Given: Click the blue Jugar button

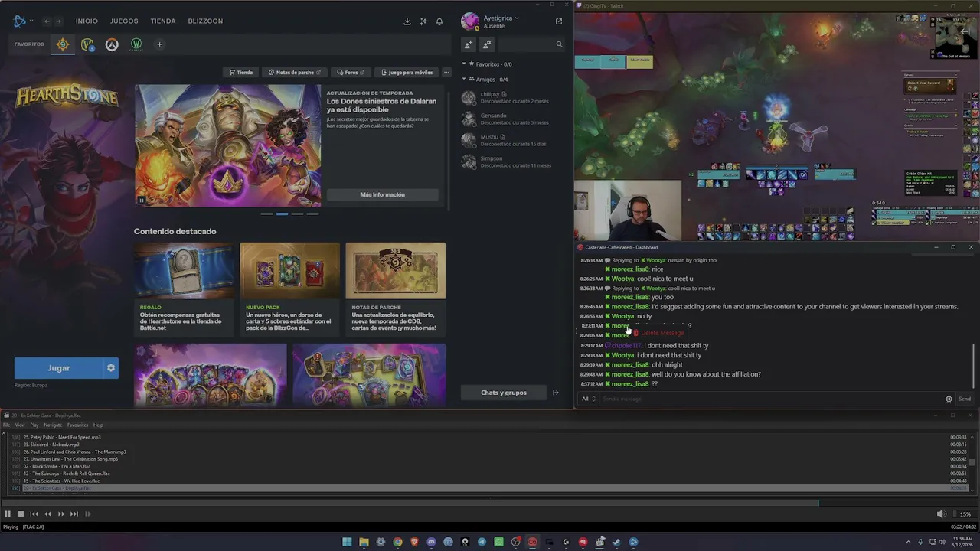Looking at the screenshot, I should point(58,368).
